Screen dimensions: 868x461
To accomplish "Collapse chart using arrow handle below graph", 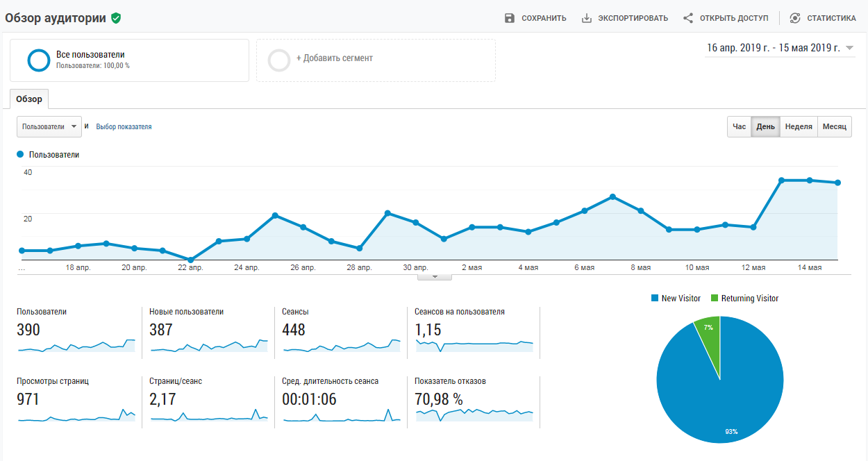I will coord(435,276).
